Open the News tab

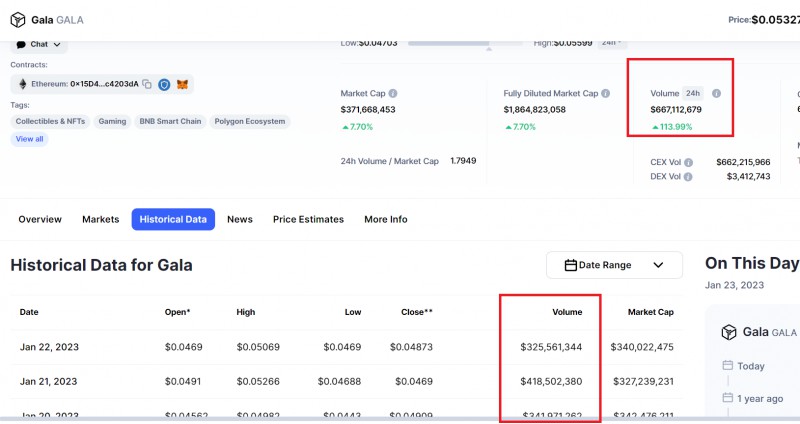click(240, 219)
